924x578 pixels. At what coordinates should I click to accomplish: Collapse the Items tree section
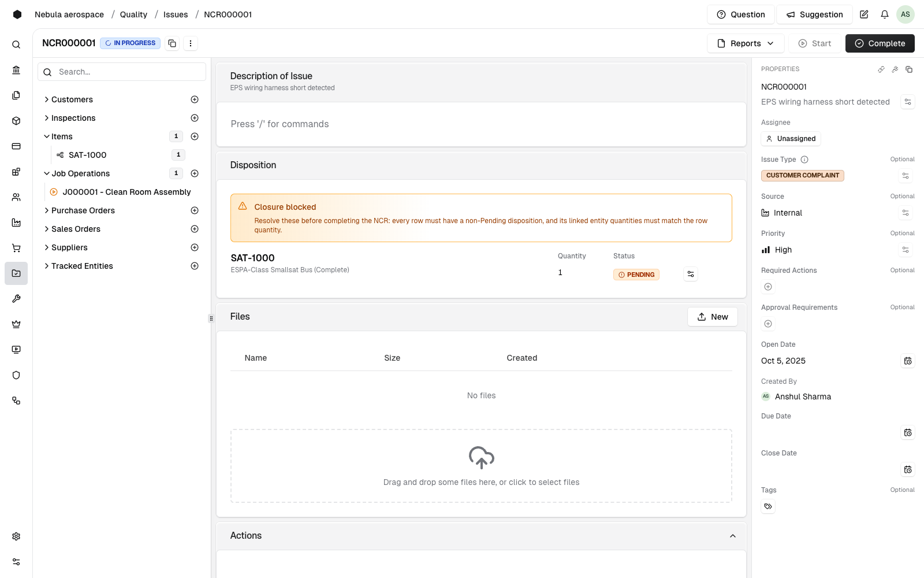[x=47, y=136]
